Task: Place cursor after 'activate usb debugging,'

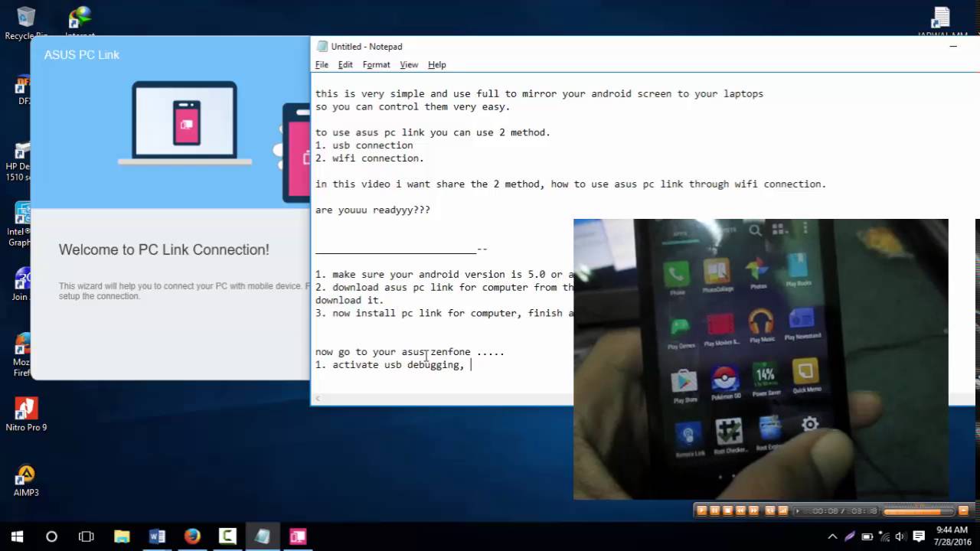Action: (x=470, y=365)
